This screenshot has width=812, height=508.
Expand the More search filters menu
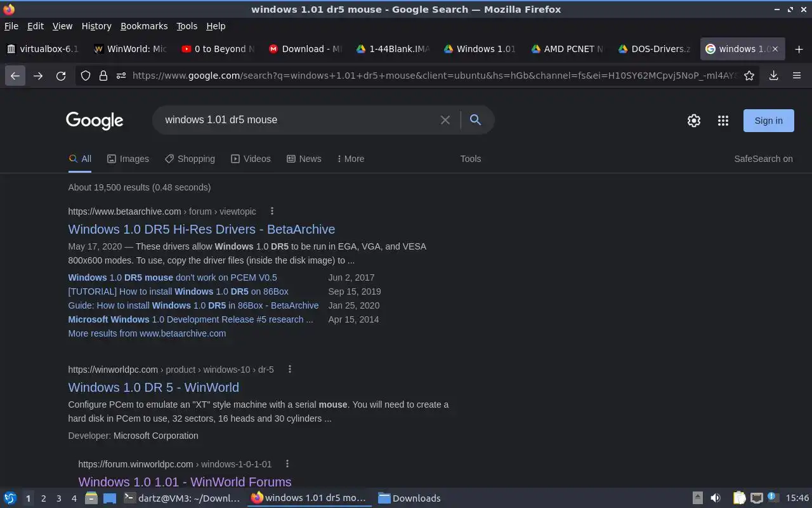(351, 159)
